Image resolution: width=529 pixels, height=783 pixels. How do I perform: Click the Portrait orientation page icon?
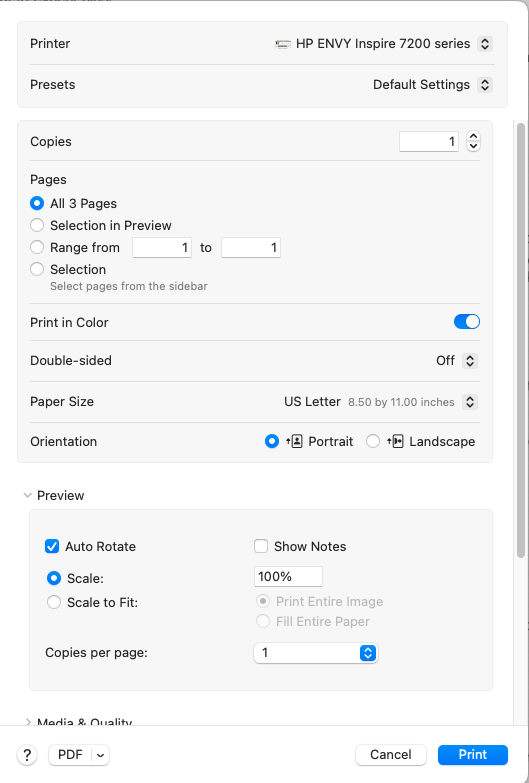294,441
